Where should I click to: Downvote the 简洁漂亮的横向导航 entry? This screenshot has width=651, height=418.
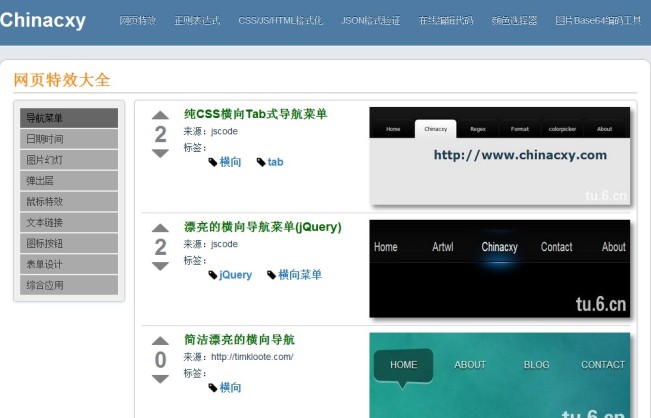click(160, 379)
